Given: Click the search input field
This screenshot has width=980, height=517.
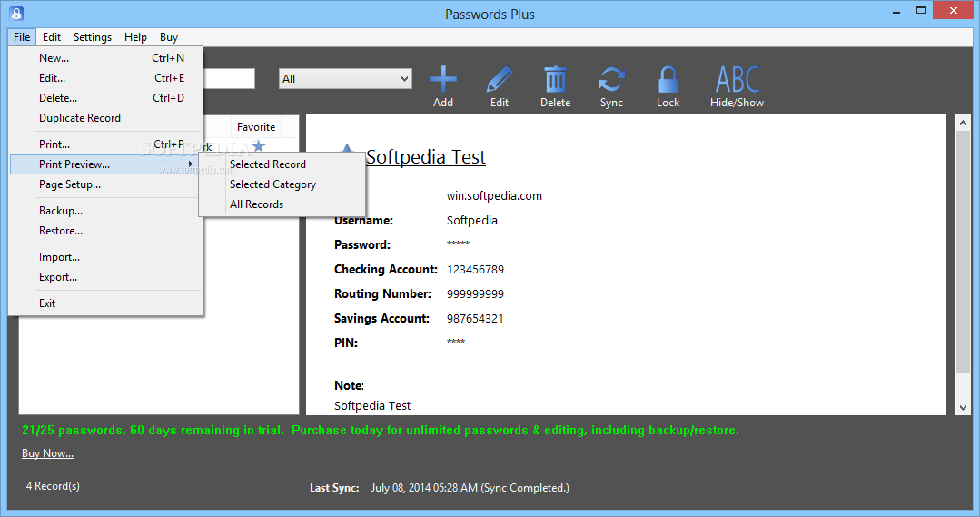Looking at the screenshot, I should pyautogui.click(x=229, y=79).
